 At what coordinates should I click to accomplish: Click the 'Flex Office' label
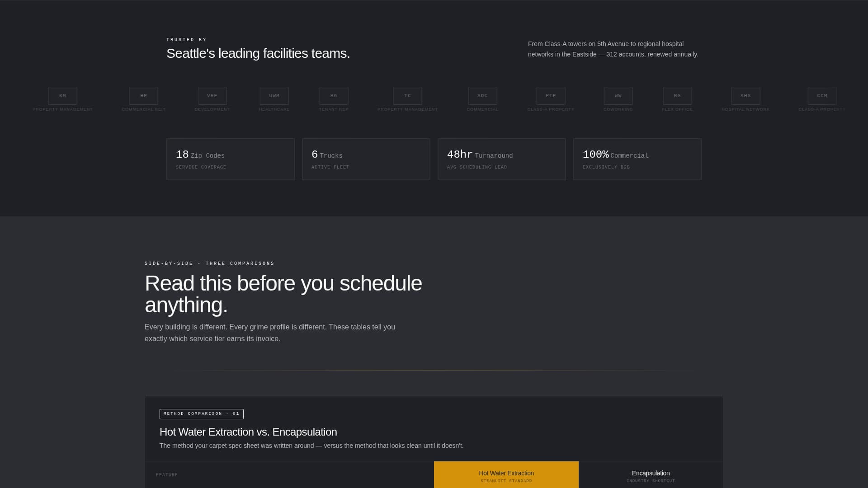[x=678, y=109]
